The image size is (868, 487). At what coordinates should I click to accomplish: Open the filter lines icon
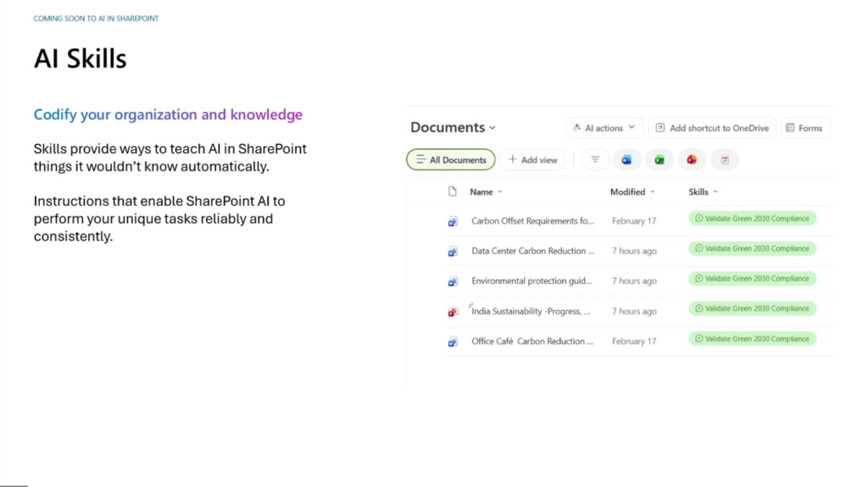coord(595,159)
